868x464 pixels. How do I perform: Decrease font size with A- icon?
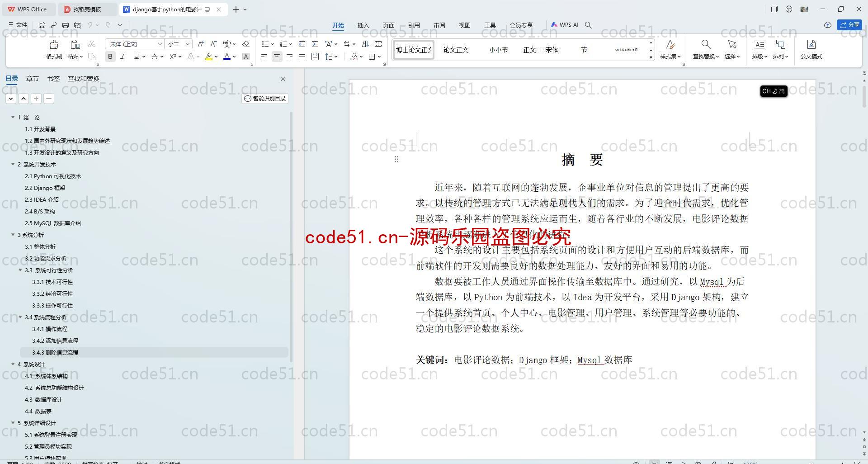pos(213,44)
